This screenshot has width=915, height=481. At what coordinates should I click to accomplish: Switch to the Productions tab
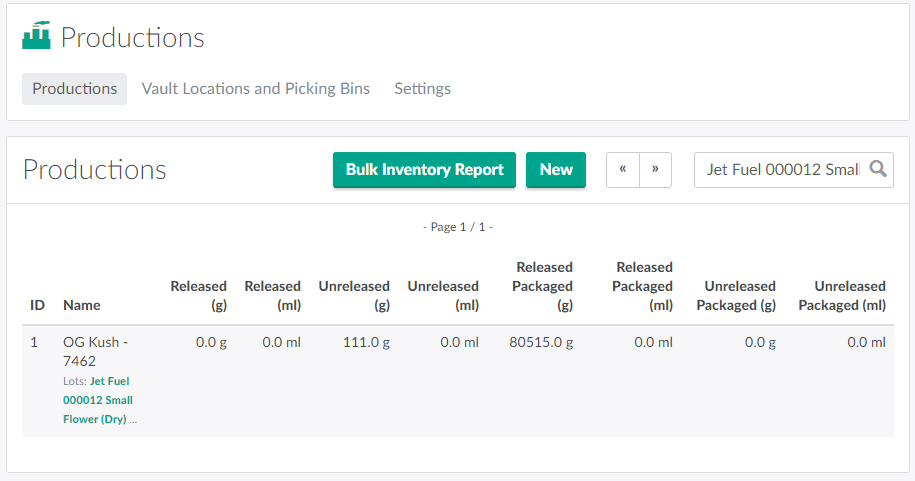[75, 88]
